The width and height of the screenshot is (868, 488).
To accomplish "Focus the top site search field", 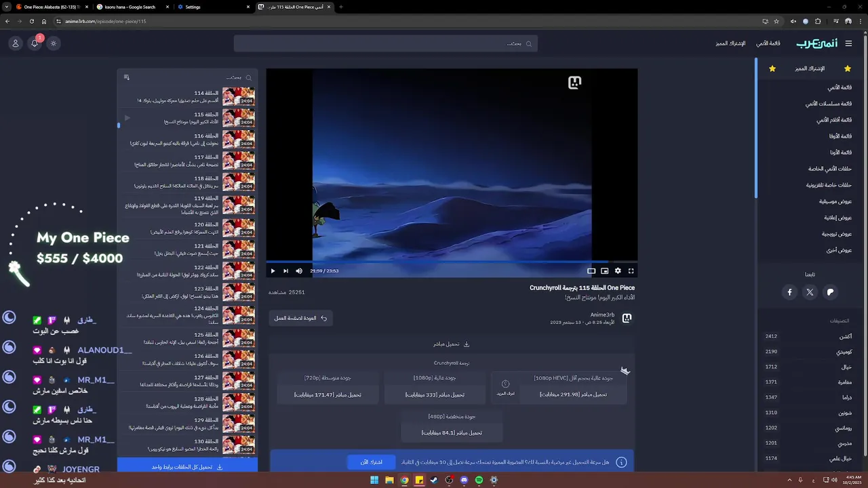I will click(x=385, y=43).
